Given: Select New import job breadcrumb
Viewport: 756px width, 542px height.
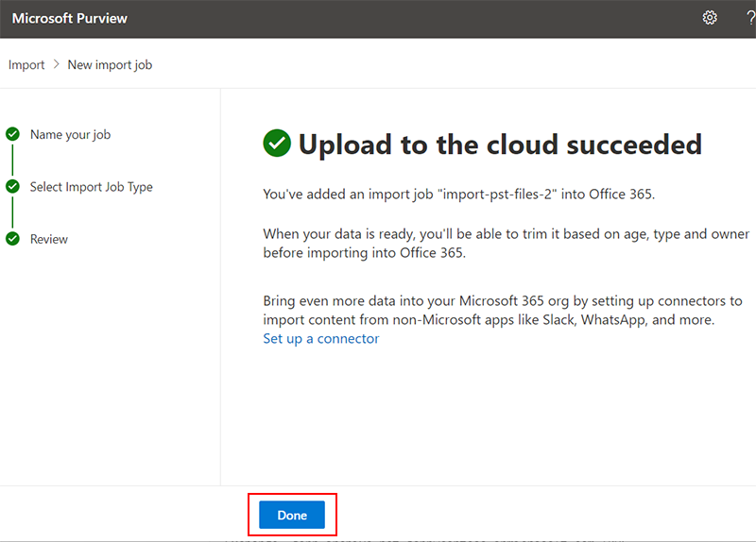Looking at the screenshot, I should 110,64.
